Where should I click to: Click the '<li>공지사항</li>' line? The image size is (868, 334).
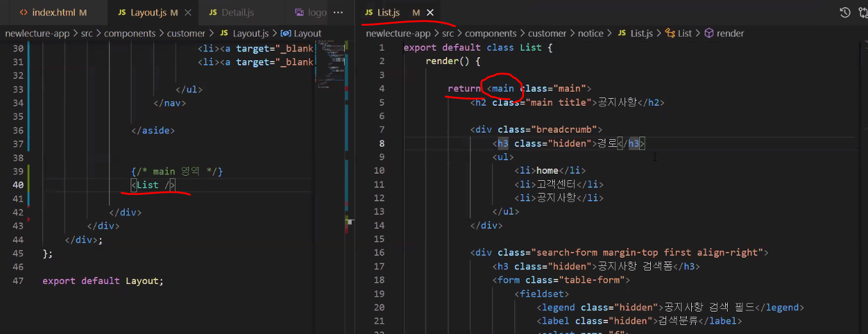pos(559,198)
